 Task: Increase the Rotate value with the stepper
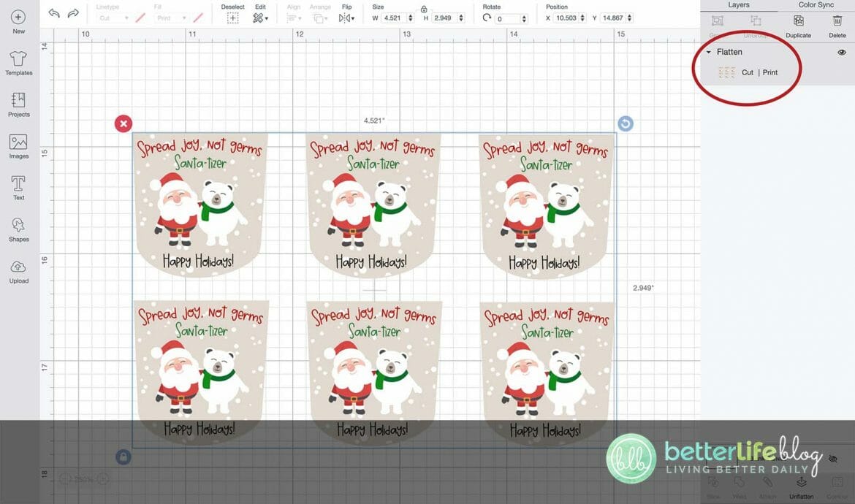point(524,15)
